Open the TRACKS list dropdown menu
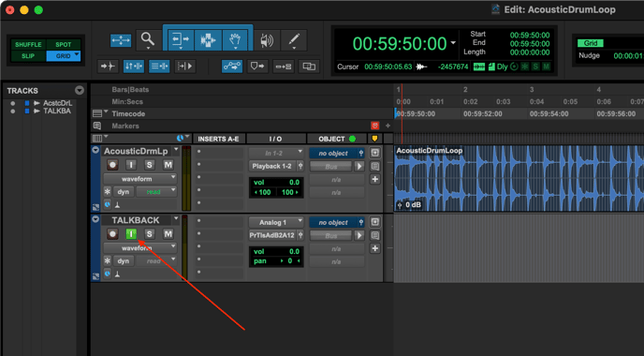The width and height of the screenshot is (644, 356). pyautogui.click(x=80, y=91)
